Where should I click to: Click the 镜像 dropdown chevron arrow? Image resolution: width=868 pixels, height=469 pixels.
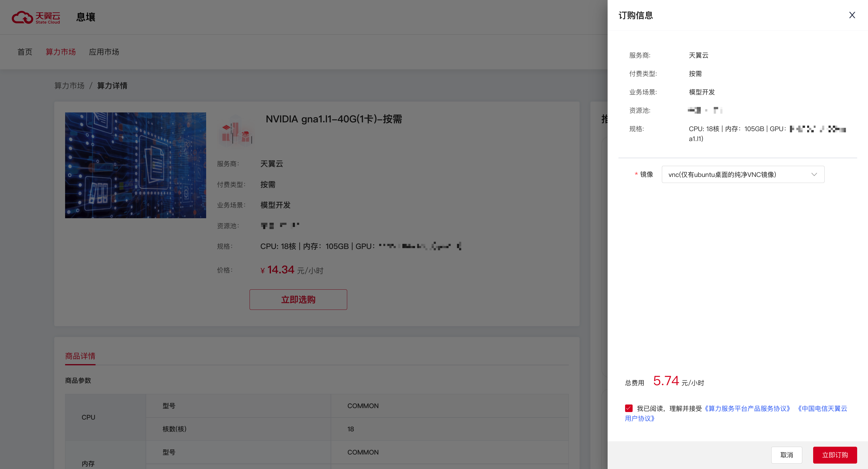[x=814, y=174]
